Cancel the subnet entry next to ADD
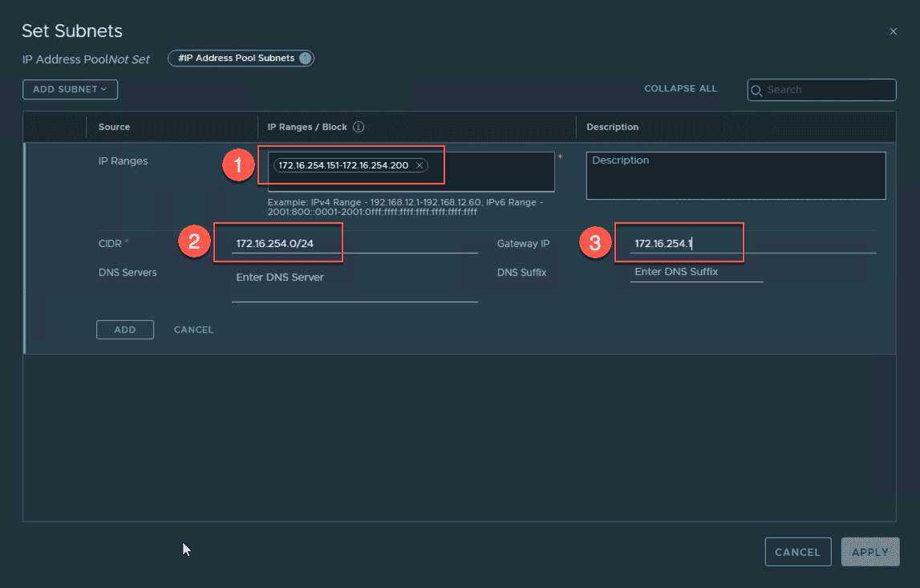The width and height of the screenshot is (920, 588). (193, 330)
